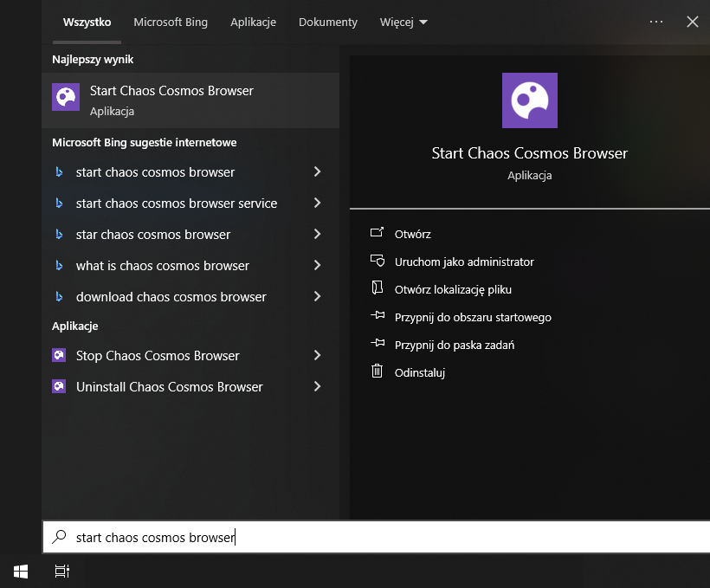The width and height of the screenshot is (710, 588).
Task: Switch to the Wszystko tab
Action: pyautogui.click(x=87, y=23)
